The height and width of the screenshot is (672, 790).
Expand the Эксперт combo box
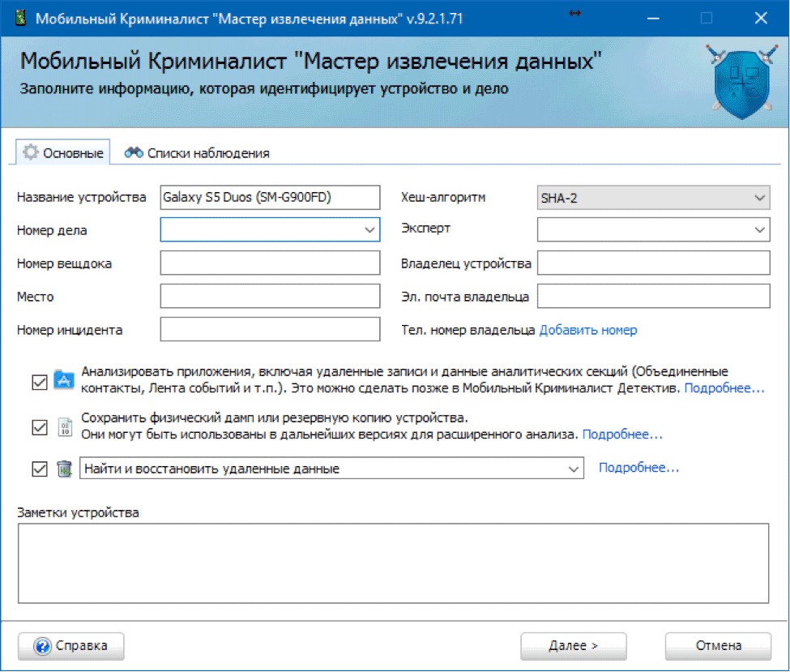[759, 230]
